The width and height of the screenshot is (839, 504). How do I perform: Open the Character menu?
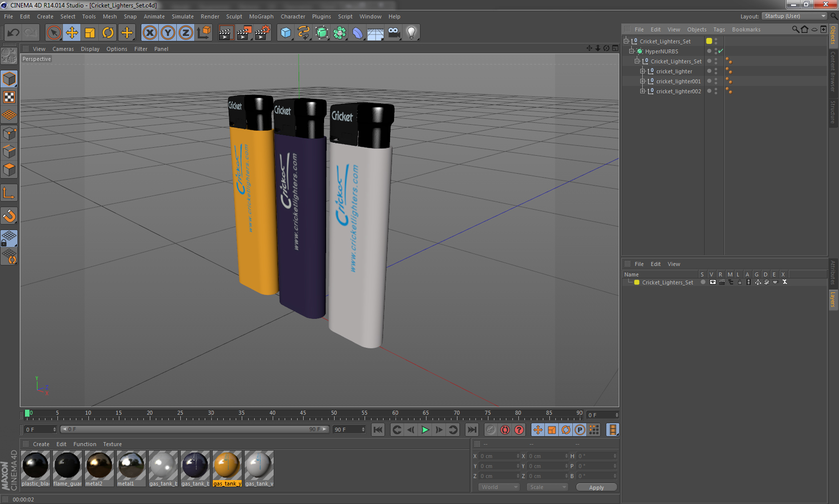click(x=293, y=16)
